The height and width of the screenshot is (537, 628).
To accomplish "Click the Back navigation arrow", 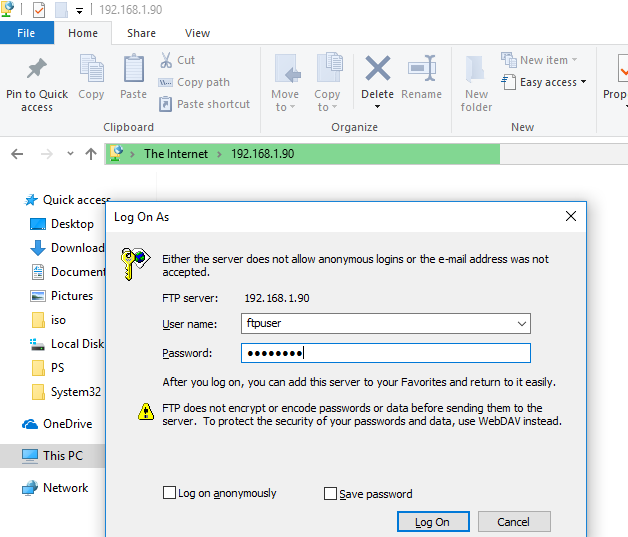I will tap(17, 154).
